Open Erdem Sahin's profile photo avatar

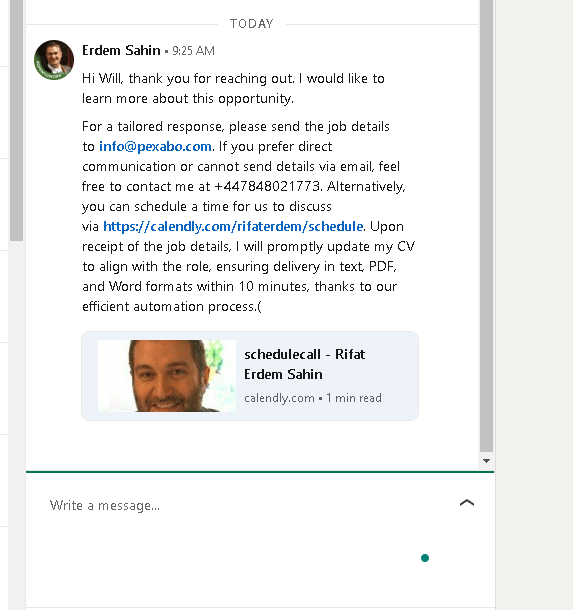54,60
